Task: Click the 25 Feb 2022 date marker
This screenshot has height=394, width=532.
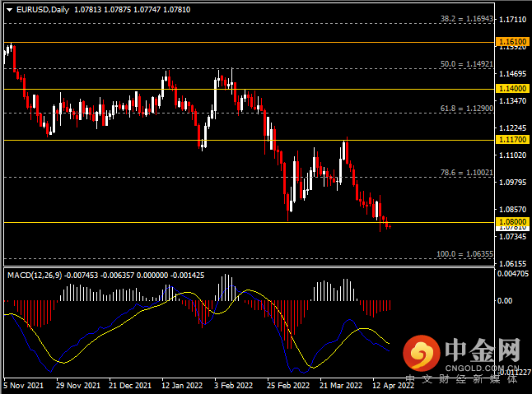Action: (x=288, y=386)
